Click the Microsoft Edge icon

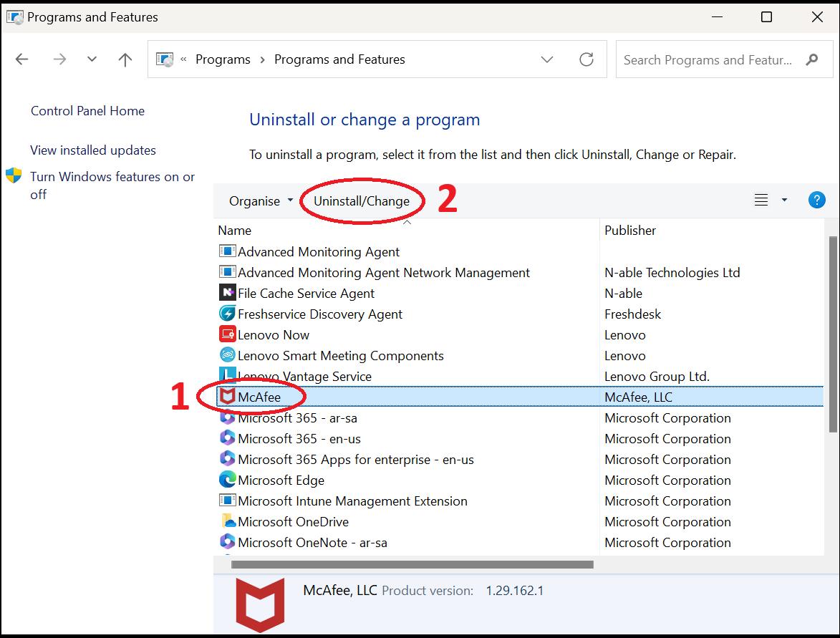228,480
